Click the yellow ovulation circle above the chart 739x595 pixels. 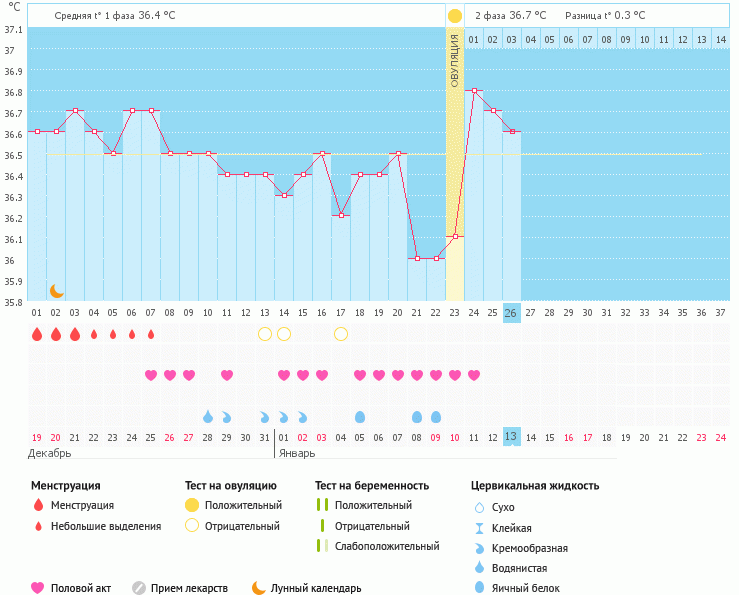pos(455,16)
